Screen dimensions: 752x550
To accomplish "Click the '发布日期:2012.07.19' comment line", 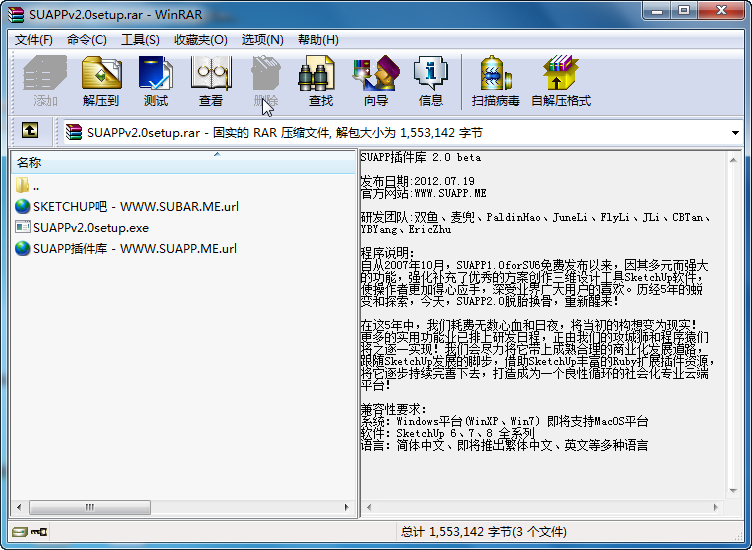I will coord(417,181).
